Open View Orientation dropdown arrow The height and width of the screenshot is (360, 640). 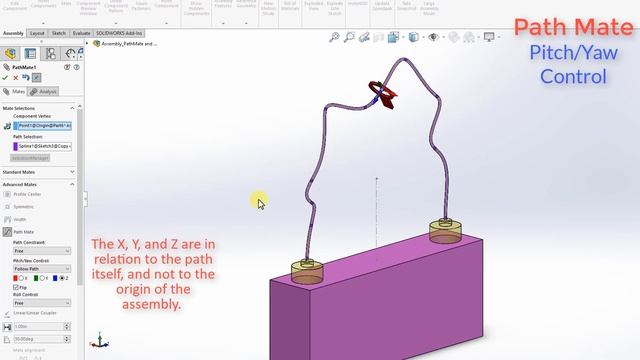403,38
